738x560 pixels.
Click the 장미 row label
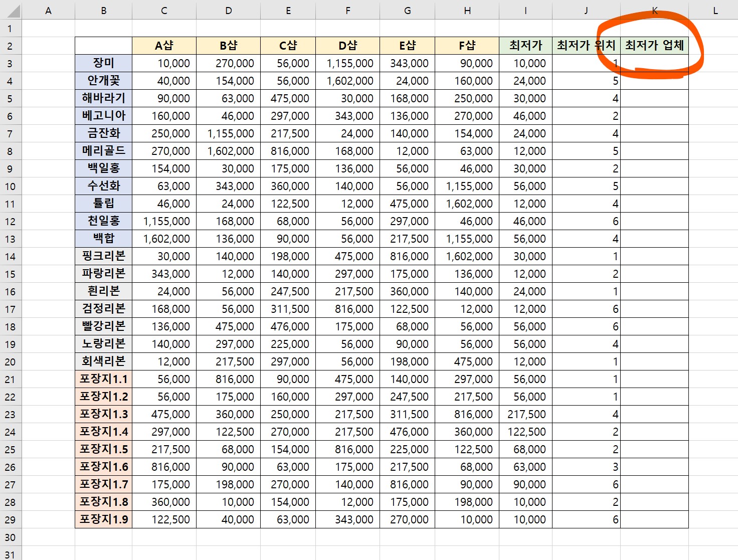tap(103, 63)
